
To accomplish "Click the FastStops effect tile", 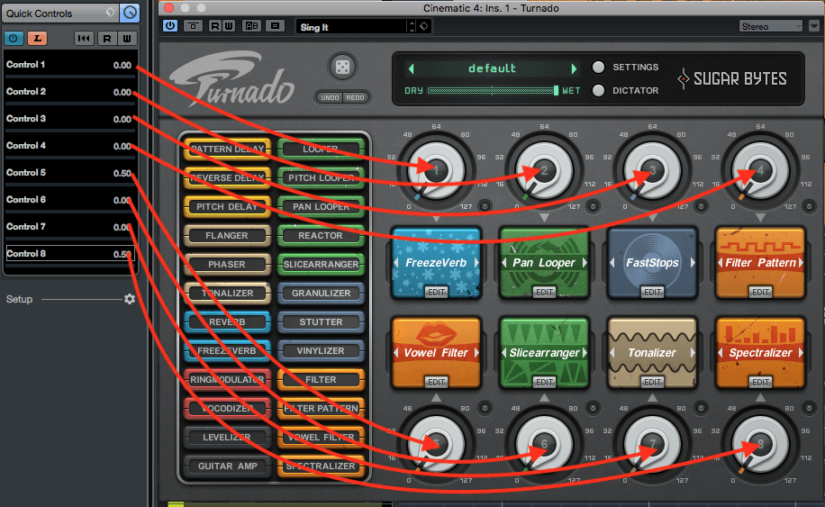I will [x=652, y=262].
